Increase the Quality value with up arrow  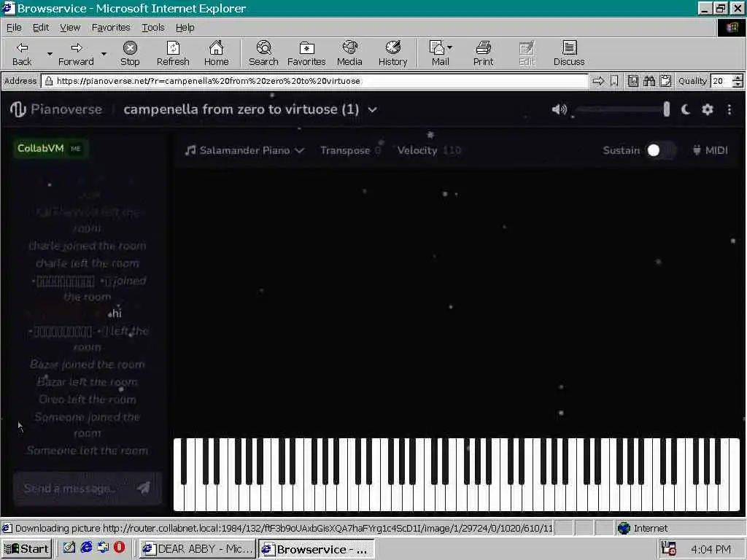pos(738,77)
